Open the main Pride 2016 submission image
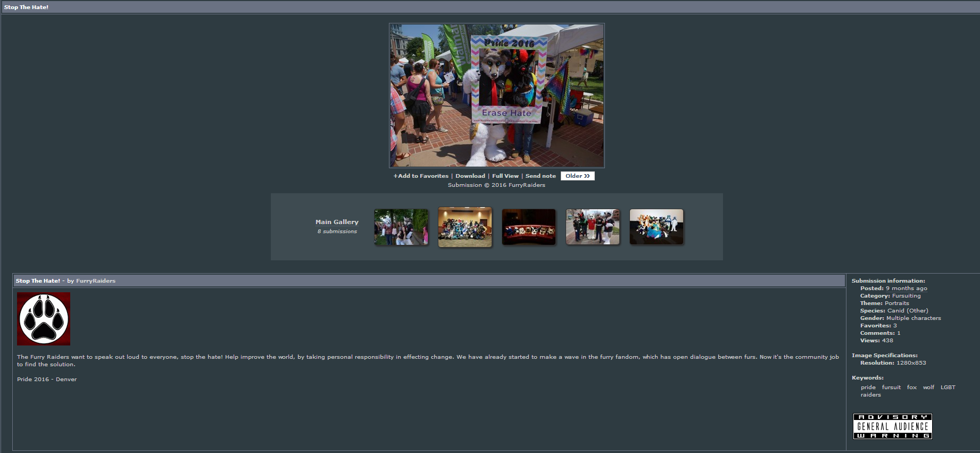This screenshot has width=980, height=453. [497, 95]
